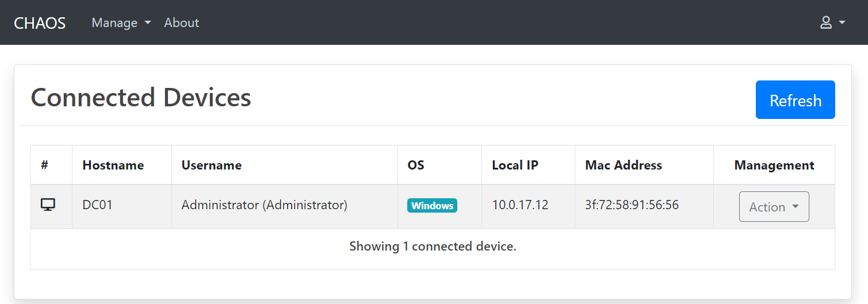The width and height of the screenshot is (868, 304).
Task: Open the Action dropdown for DC01
Action: pyautogui.click(x=774, y=207)
